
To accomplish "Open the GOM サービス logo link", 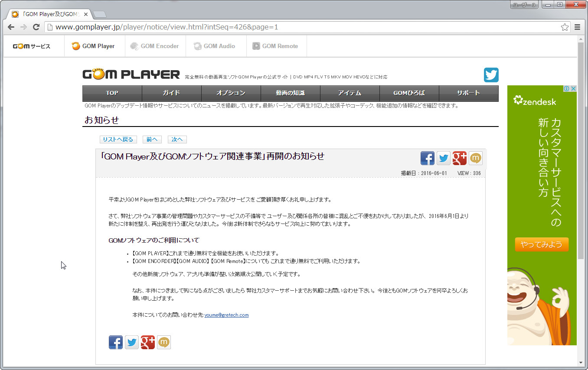I will coord(32,46).
